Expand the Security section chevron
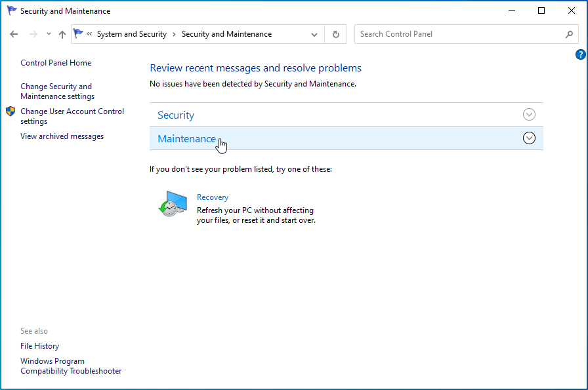This screenshot has width=588, height=390. pos(529,115)
